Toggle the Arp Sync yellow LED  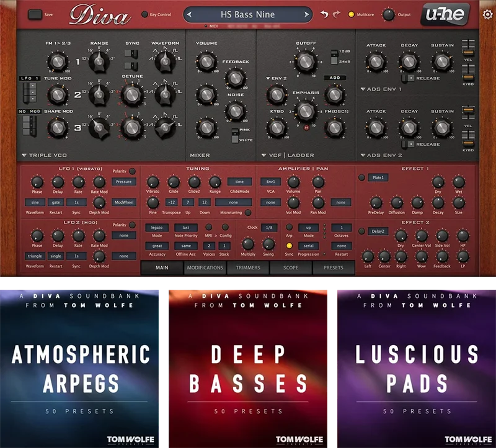[x=289, y=246]
